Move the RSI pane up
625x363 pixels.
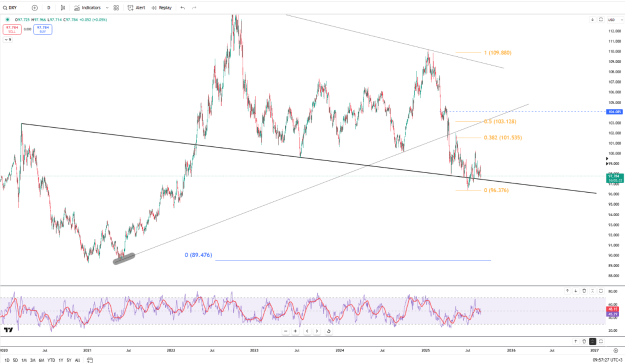pyautogui.click(x=567, y=291)
